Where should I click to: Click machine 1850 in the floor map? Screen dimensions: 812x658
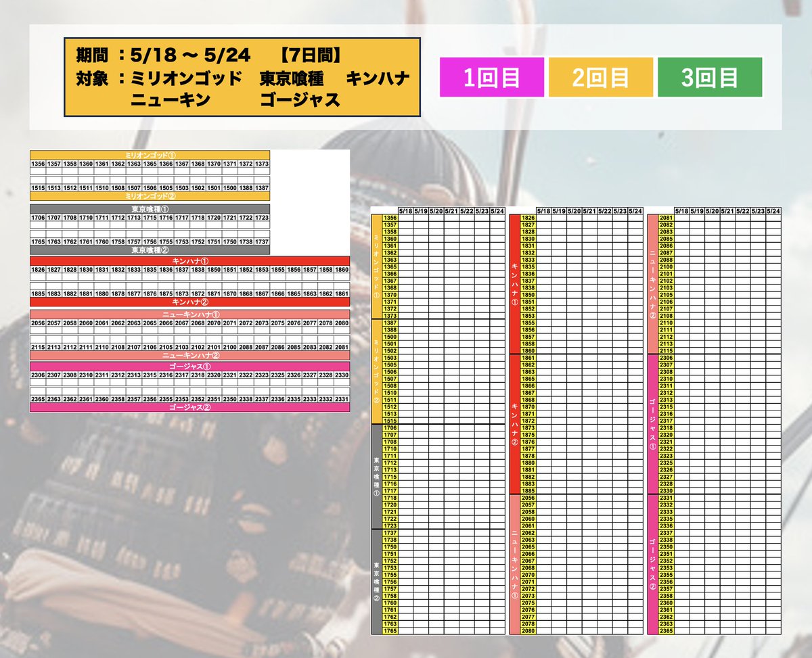point(213,269)
